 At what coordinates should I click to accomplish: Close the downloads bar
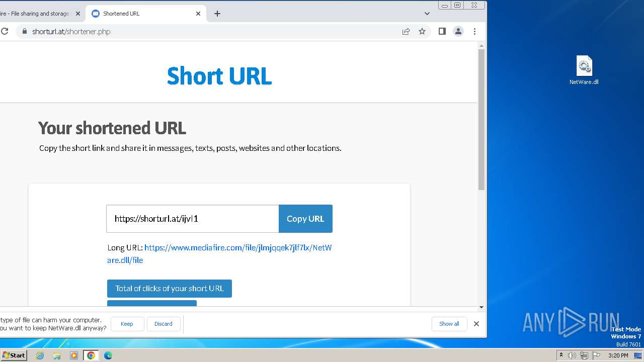click(476, 324)
